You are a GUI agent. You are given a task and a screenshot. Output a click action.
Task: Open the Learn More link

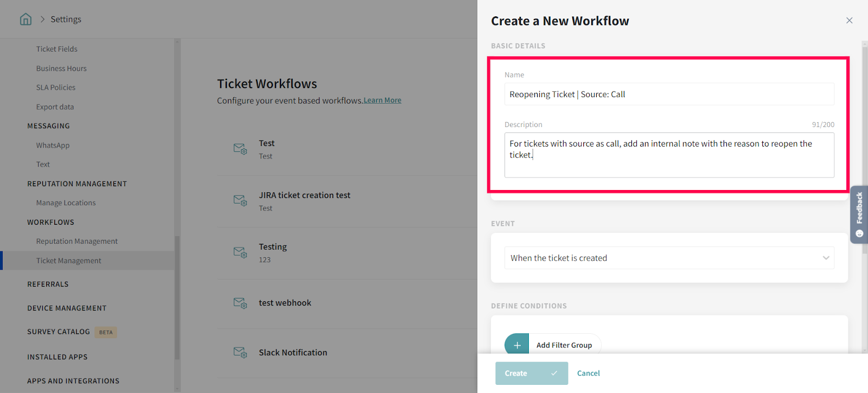tap(382, 100)
